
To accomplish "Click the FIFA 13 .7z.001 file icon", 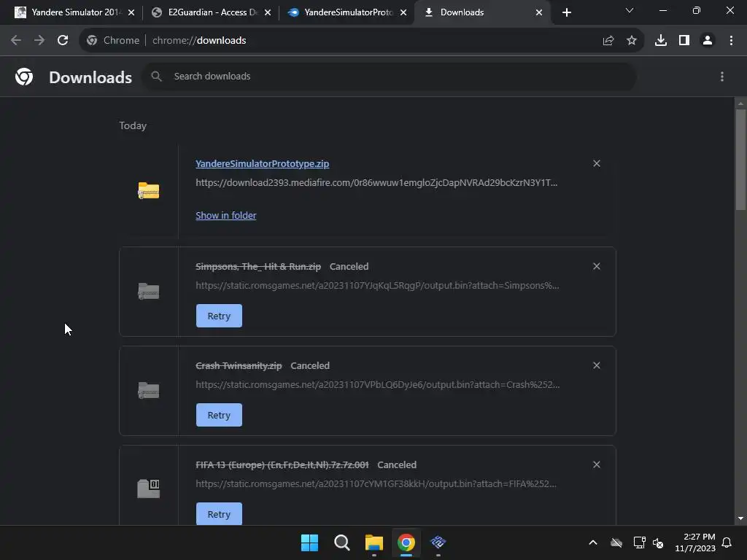I will pyautogui.click(x=149, y=488).
